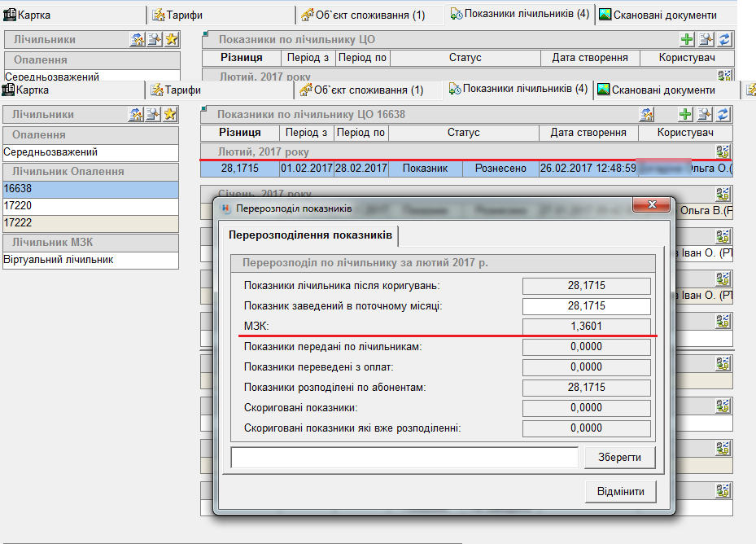
Task: Click the empty text field beside Зберегти
Action: pos(404,458)
